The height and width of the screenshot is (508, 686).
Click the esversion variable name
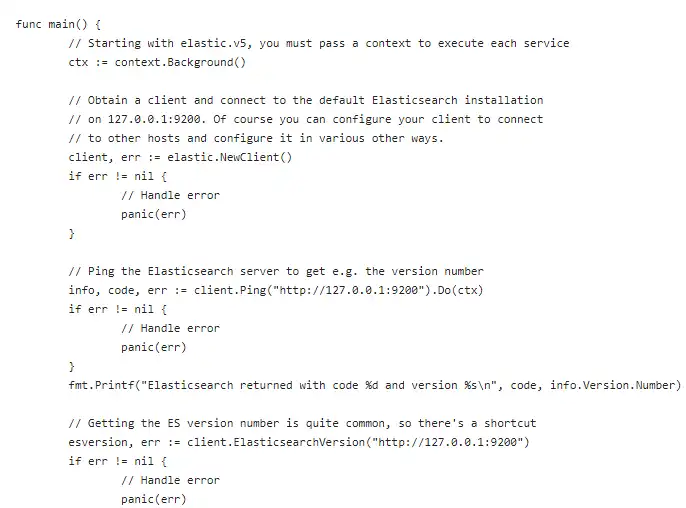click(x=98, y=442)
